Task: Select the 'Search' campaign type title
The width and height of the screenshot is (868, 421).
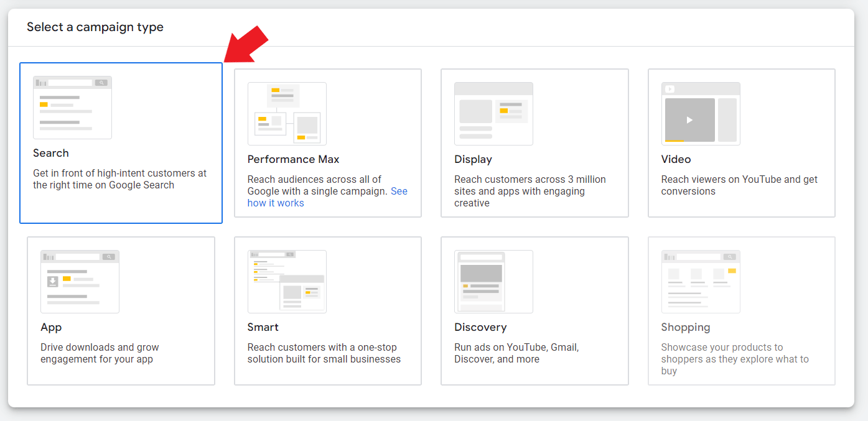Action: tap(51, 153)
